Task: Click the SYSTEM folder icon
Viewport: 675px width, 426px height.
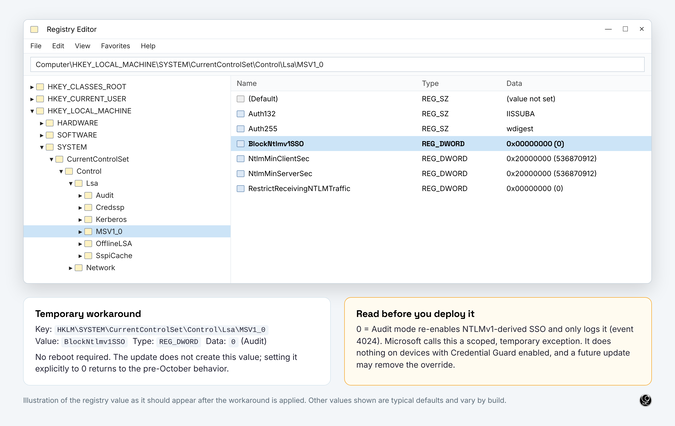Action: pos(50,147)
